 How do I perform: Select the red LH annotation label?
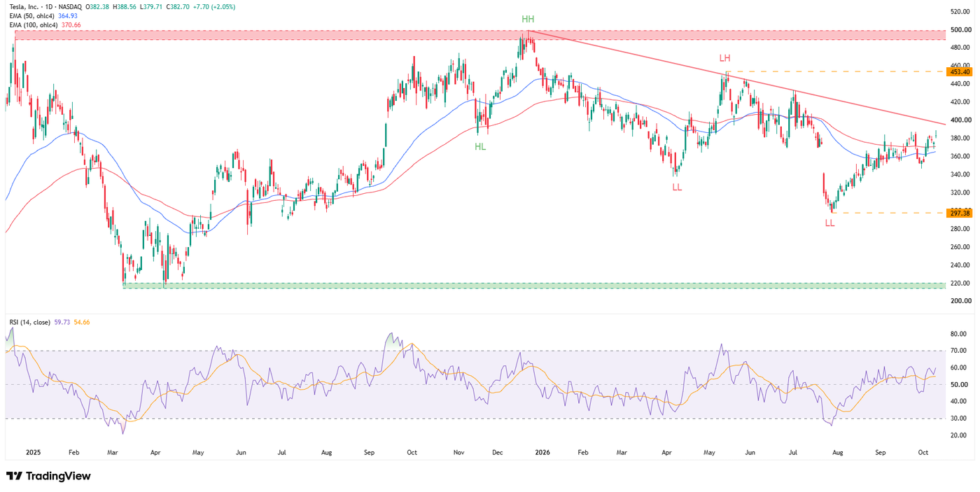[x=725, y=57]
